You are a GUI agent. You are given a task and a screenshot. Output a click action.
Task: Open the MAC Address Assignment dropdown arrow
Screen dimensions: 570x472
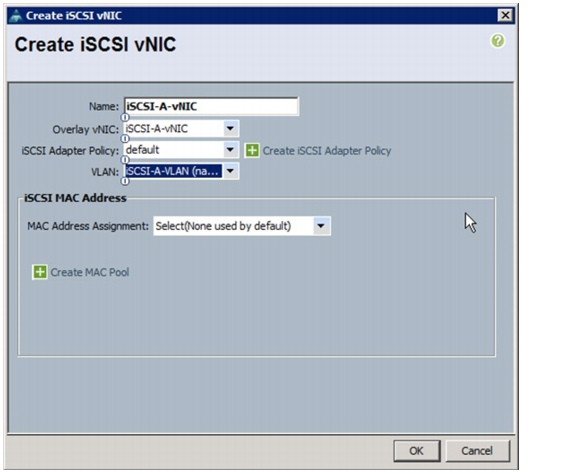[321, 226]
